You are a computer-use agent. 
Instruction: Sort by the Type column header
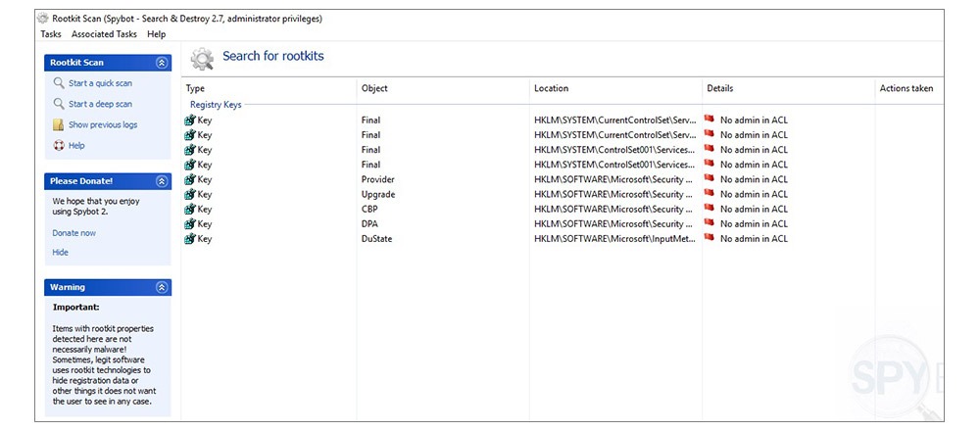(x=269, y=88)
